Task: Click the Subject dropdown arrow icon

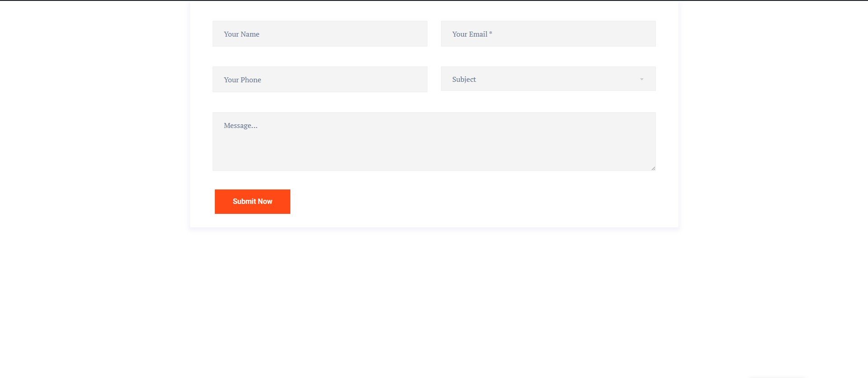Action: pyautogui.click(x=641, y=80)
